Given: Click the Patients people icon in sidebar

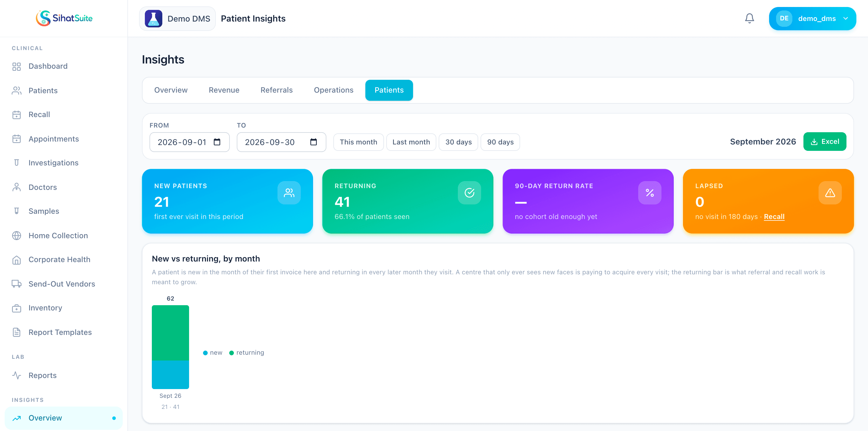Looking at the screenshot, I should point(17,91).
